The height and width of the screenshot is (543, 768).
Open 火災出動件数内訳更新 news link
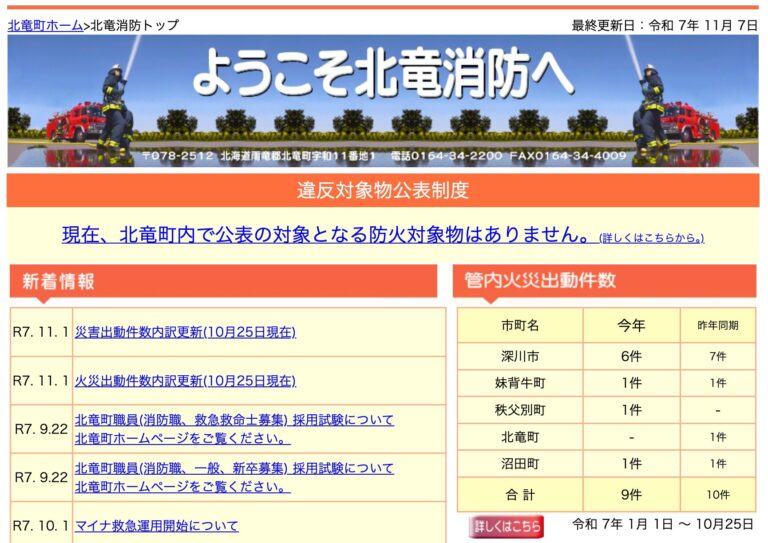coord(185,381)
